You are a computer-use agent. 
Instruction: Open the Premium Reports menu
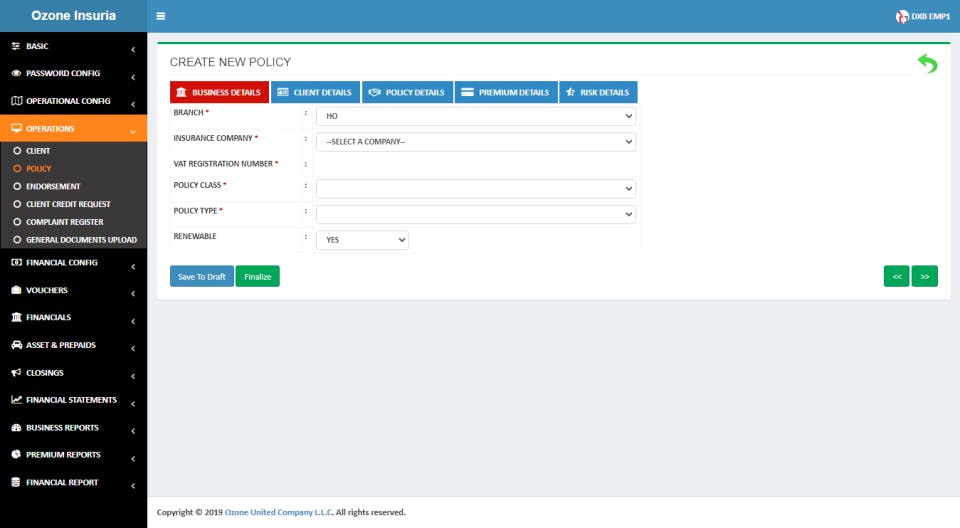[x=73, y=454]
